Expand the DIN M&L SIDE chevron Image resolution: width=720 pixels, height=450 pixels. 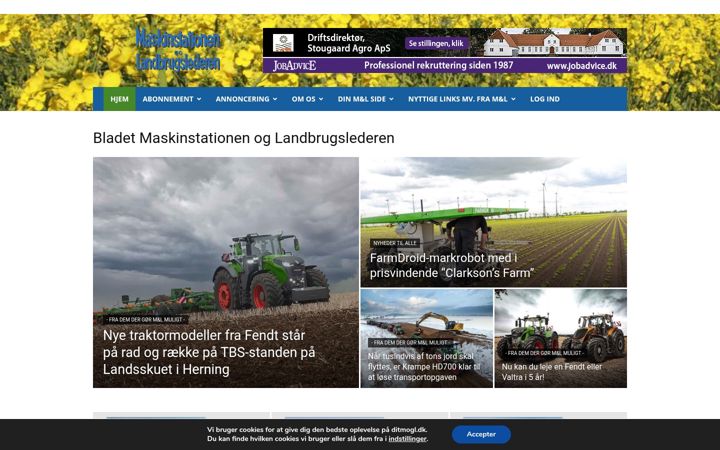[x=391, y=99]
